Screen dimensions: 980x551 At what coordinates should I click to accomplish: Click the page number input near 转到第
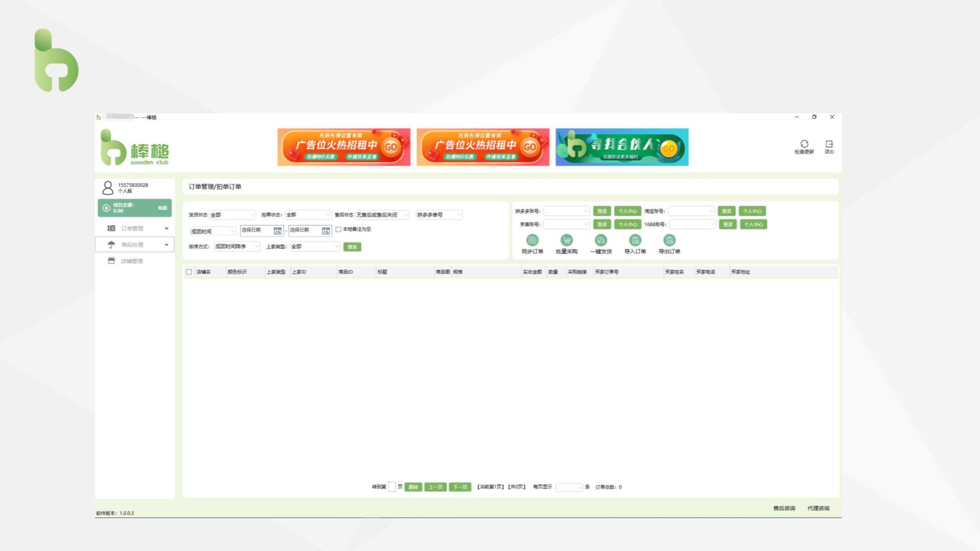tap(392, 487)
